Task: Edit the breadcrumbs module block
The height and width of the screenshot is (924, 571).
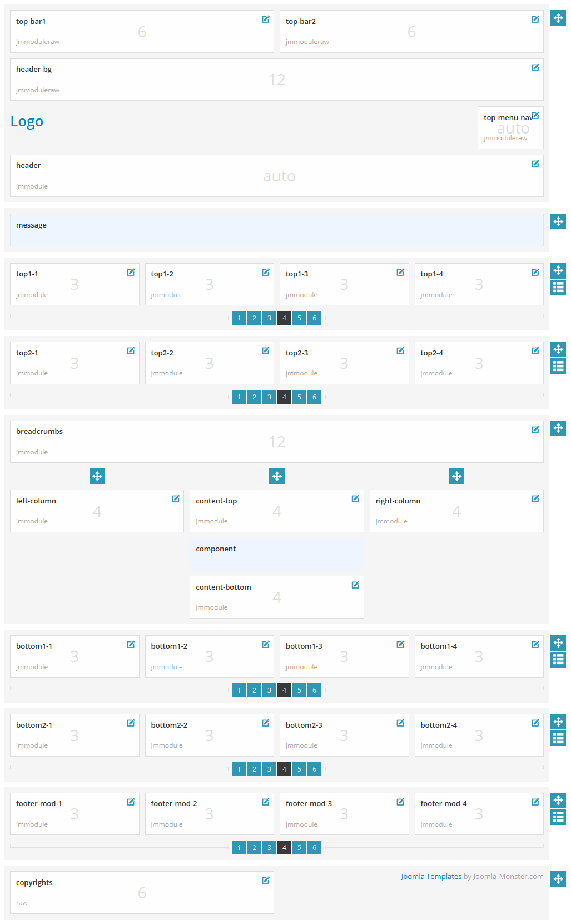Action: point(535,430)
